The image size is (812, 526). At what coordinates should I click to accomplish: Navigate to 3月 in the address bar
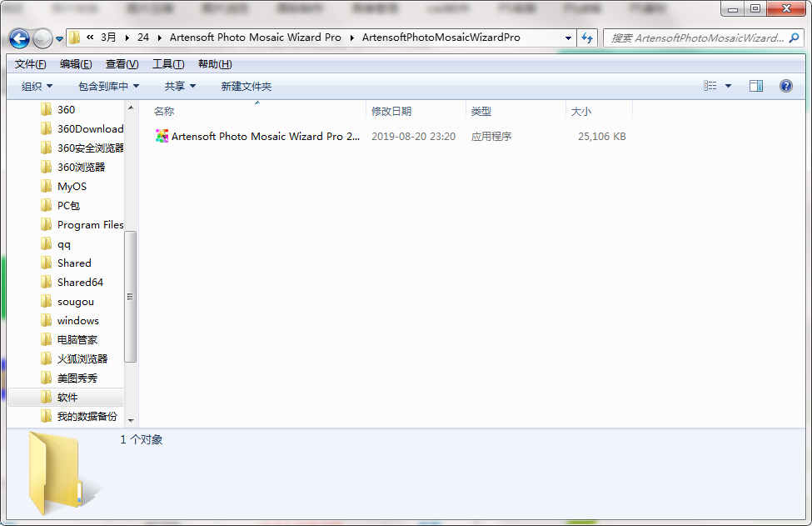[108, 38]
